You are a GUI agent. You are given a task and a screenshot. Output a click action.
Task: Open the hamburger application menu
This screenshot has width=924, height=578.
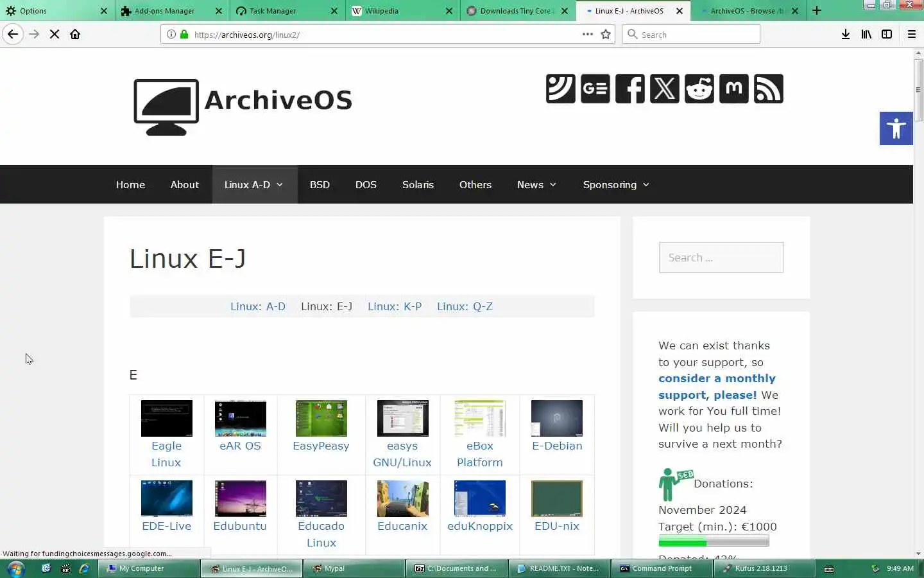click(911, 34)
